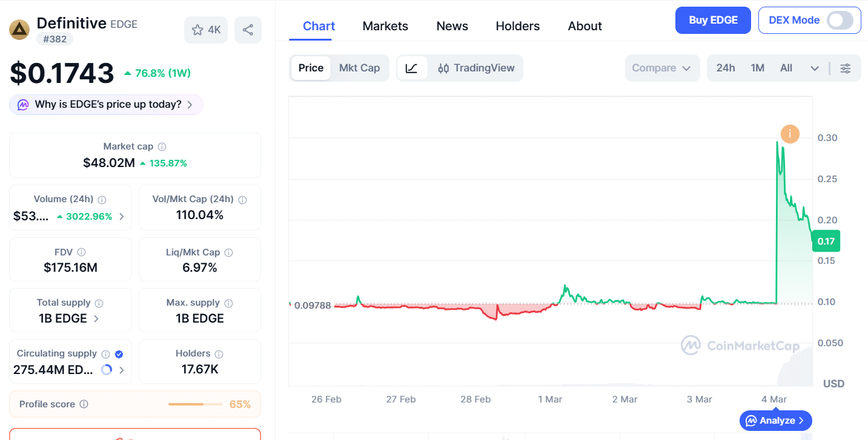Click the Profile score progress bar
The width and height of the screenshot is (868, 440).
click(194, 404)
